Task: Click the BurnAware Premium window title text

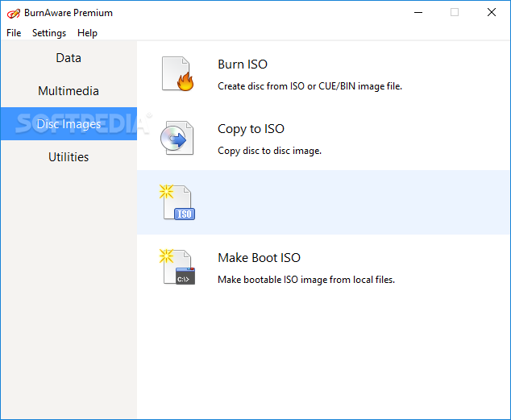Action: [69, 13]
